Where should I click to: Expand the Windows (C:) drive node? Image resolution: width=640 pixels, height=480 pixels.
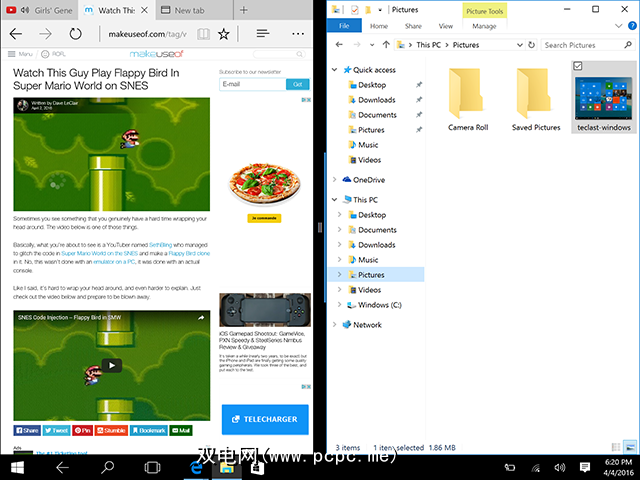(x=340, y=304)
